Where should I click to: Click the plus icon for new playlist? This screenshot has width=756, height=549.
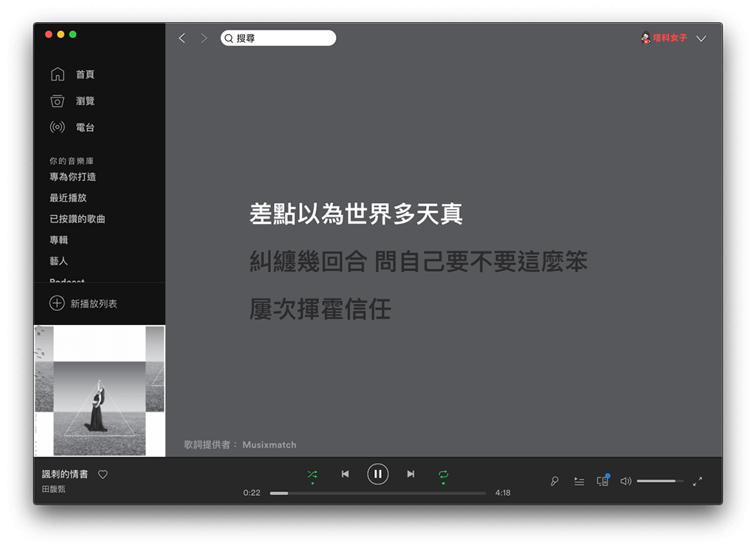tap(57, 303)
